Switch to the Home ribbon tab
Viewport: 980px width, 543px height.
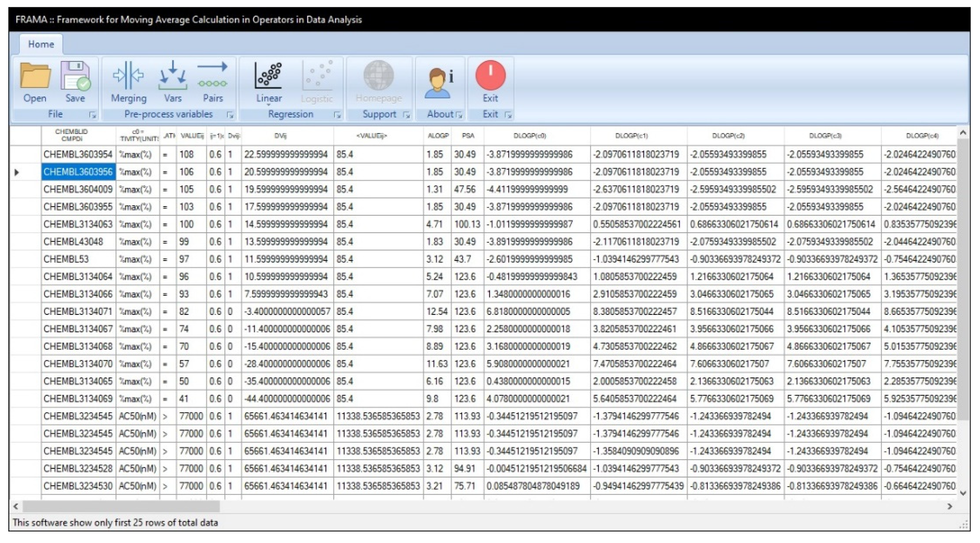click(41, 44)
